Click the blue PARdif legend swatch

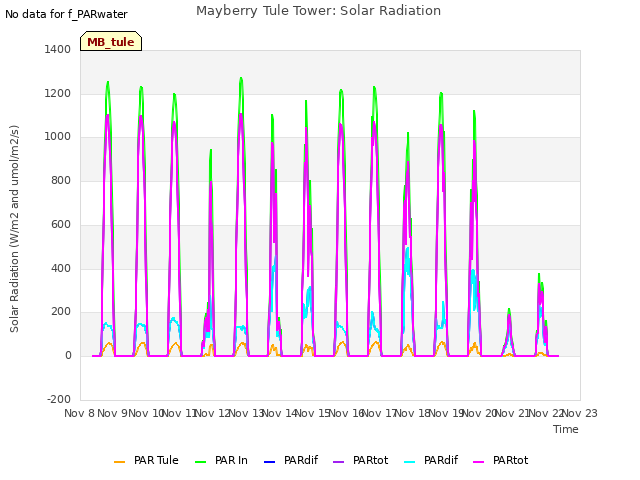pos(270,462)
